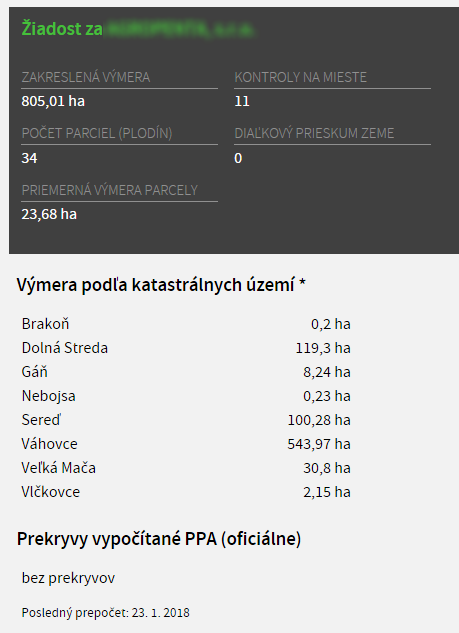The image size is (459, 633).
Task: Select the Veľká Mača row
Action: pos(186,468)
